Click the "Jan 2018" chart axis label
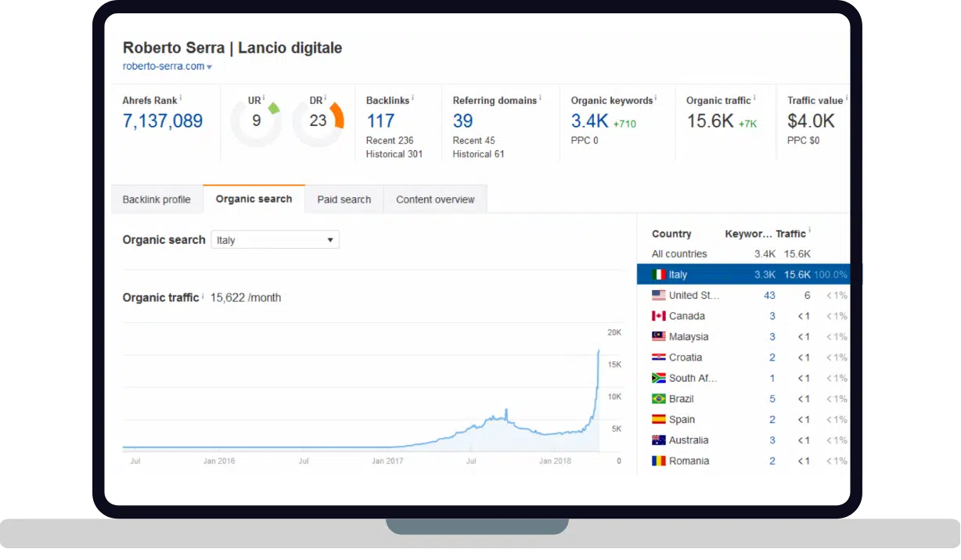The width and height of the screenshot is (961, 560). tap(555, 461)
